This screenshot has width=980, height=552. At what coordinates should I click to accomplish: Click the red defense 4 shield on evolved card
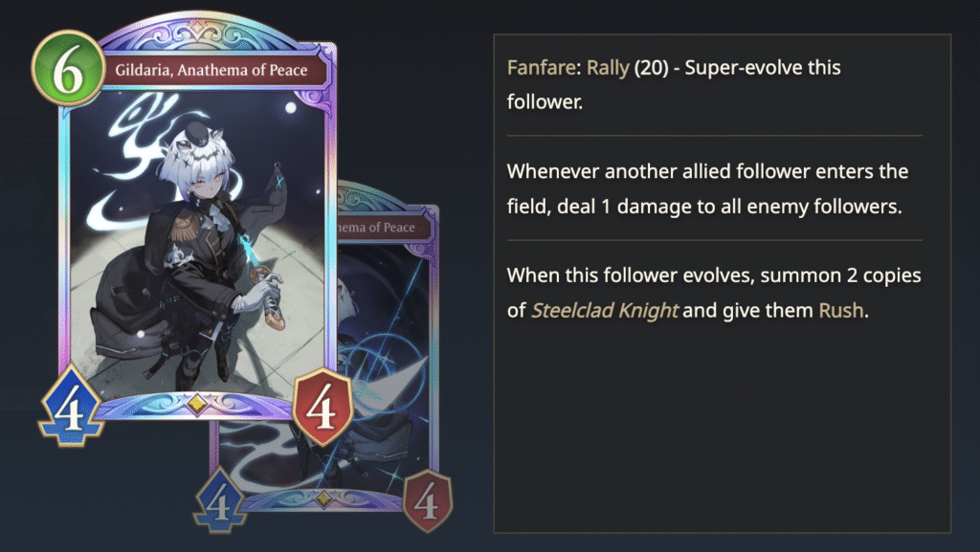coord(427,500)
